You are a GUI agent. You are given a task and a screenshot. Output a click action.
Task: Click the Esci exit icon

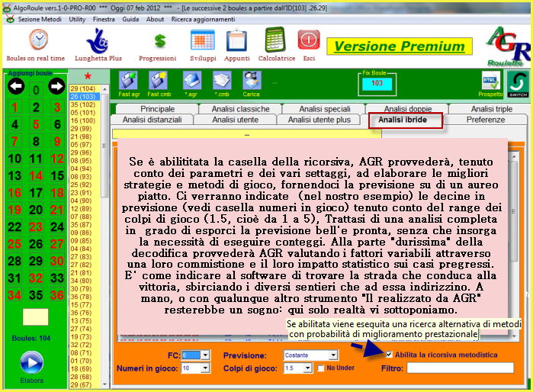tap(309, 40)
